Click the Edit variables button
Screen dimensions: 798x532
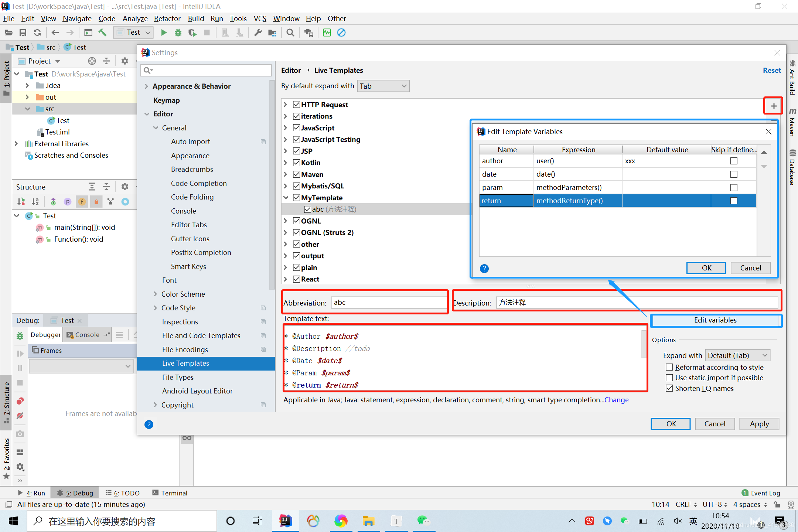(x=715, y=320)
